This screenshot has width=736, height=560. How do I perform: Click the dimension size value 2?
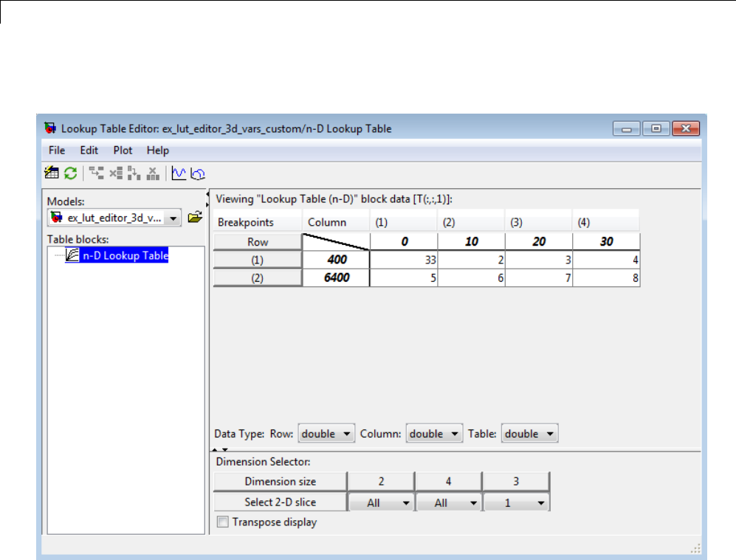381,481
